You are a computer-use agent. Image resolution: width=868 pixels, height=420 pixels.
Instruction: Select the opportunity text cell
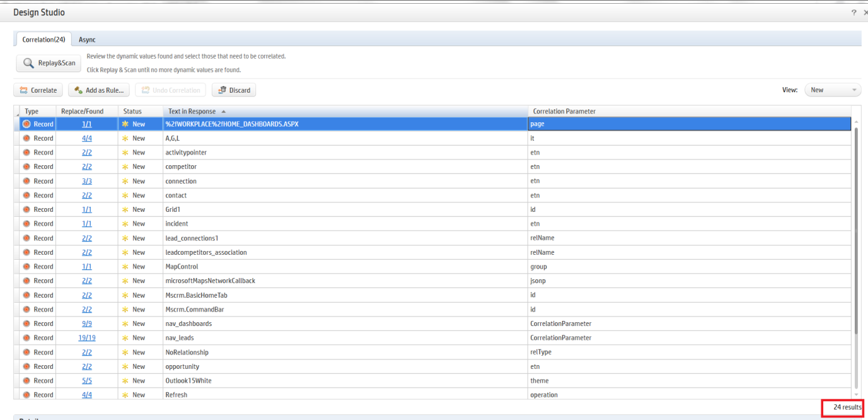pyautogui.click(x=345, y=366)
